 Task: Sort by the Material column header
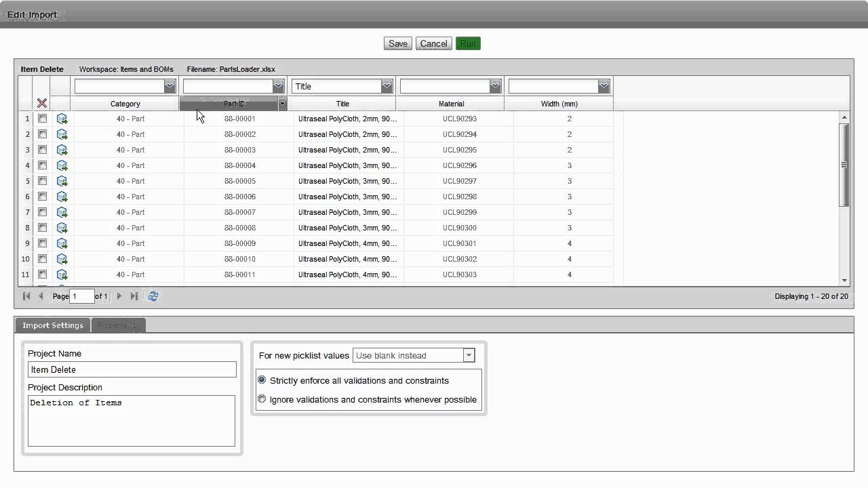[451, 104]
